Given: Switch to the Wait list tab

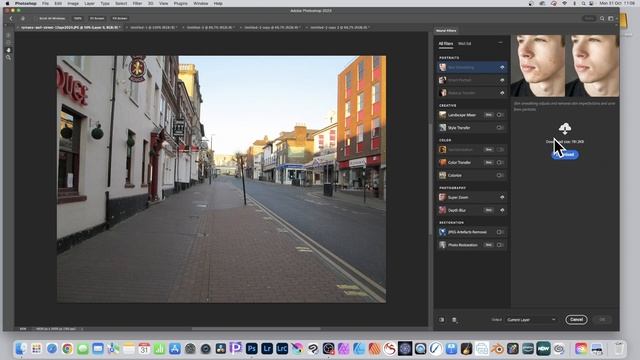Looking at the screenshot, I should point(464,44).
